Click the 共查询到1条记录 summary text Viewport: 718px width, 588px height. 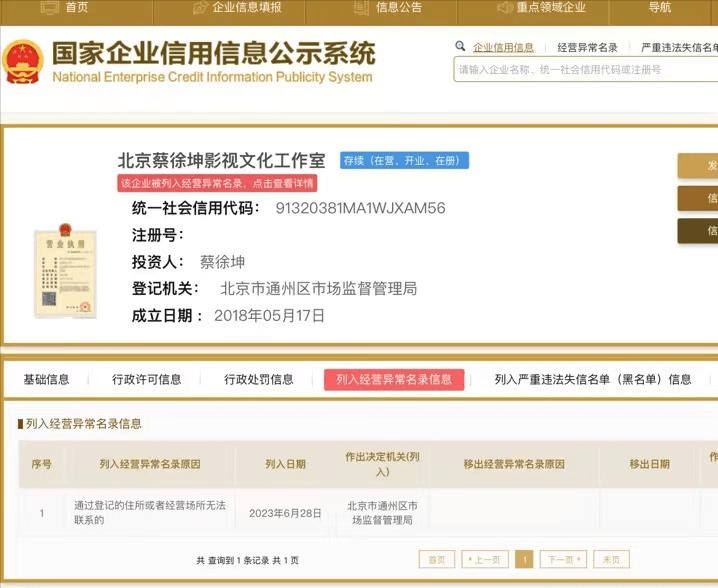[x=247, y=560]
